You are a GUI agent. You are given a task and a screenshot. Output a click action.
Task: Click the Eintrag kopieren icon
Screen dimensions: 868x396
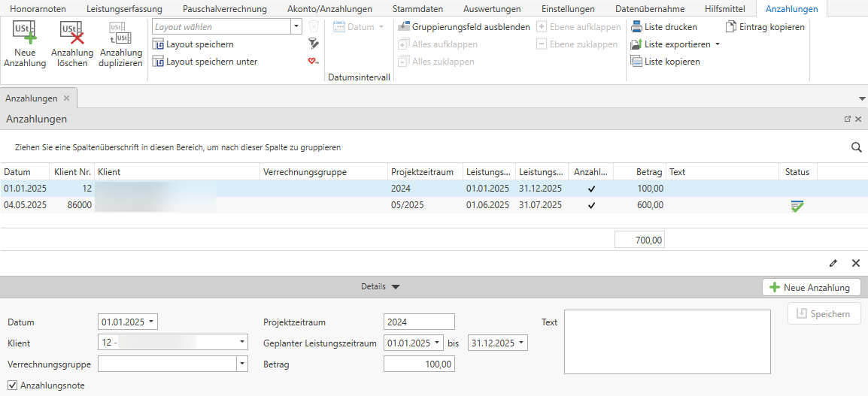click(x=732, y=27)
